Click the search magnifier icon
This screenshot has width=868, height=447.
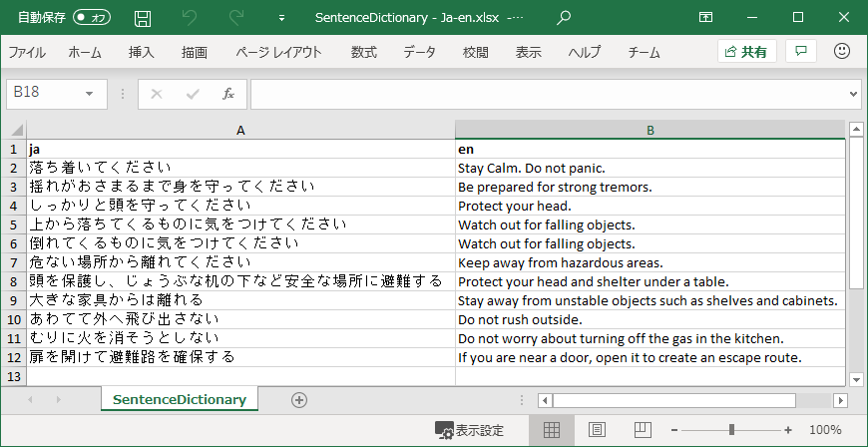563,18
